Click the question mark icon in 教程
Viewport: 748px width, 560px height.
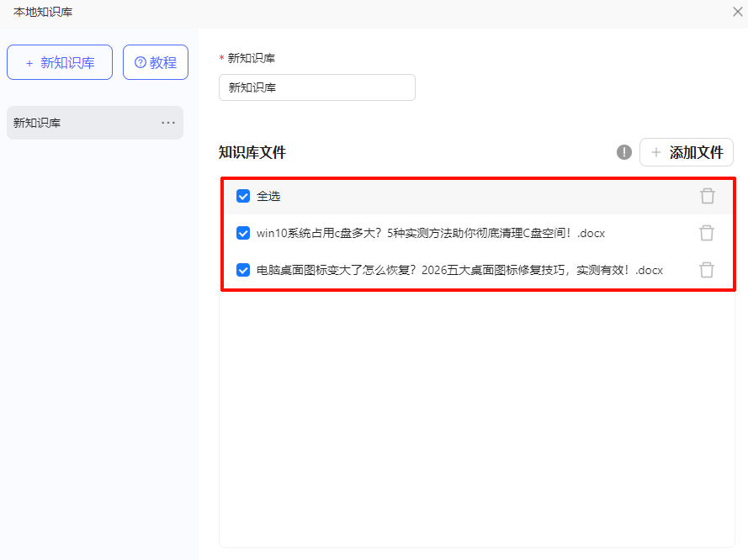point(140,63)
